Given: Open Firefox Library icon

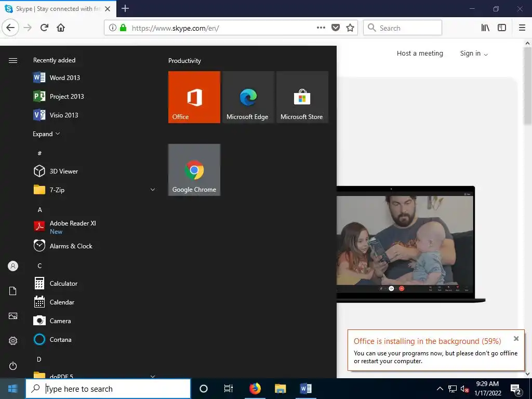Looking at the screenshot, I should click(x=485, y=28).
